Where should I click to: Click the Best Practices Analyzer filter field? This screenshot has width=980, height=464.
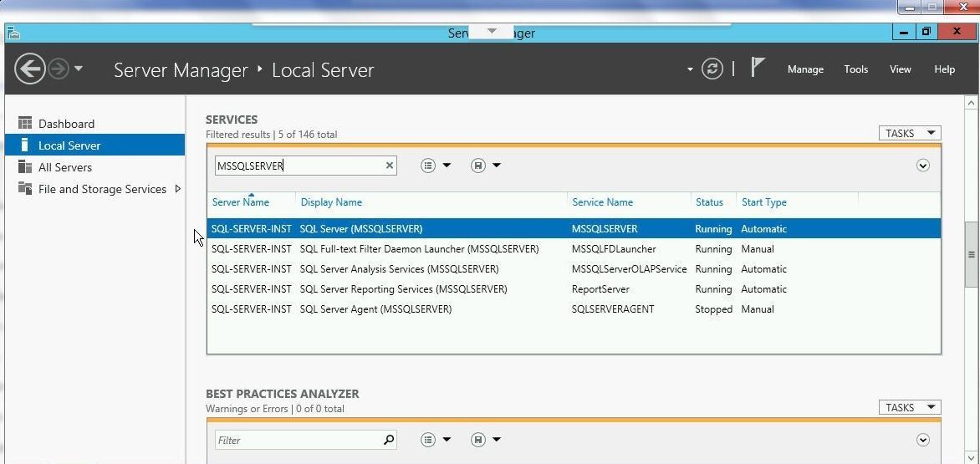point(297,440)
